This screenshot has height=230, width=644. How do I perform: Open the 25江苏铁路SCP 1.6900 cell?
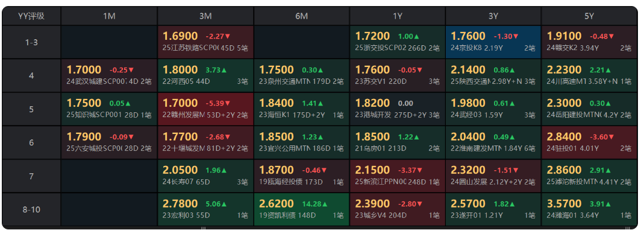(205, 42)
